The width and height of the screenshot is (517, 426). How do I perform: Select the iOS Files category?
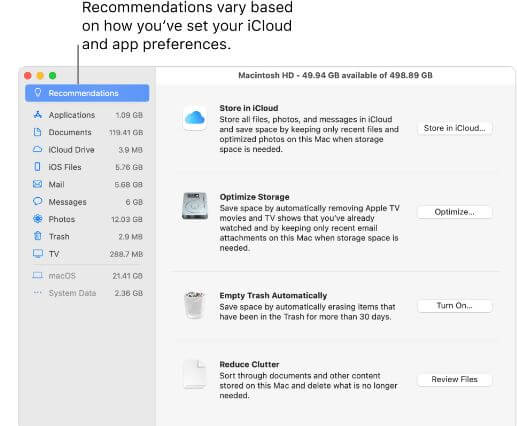[x=88, y=167]
